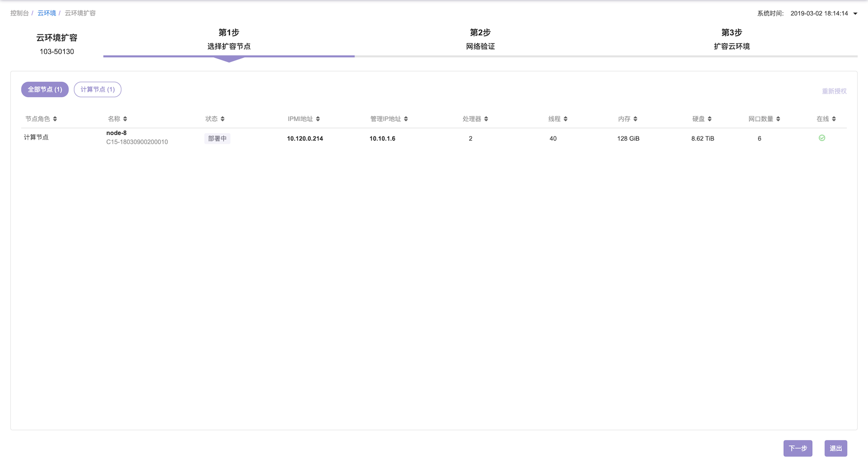Open the system time dropdown arrow

(855, 14)
